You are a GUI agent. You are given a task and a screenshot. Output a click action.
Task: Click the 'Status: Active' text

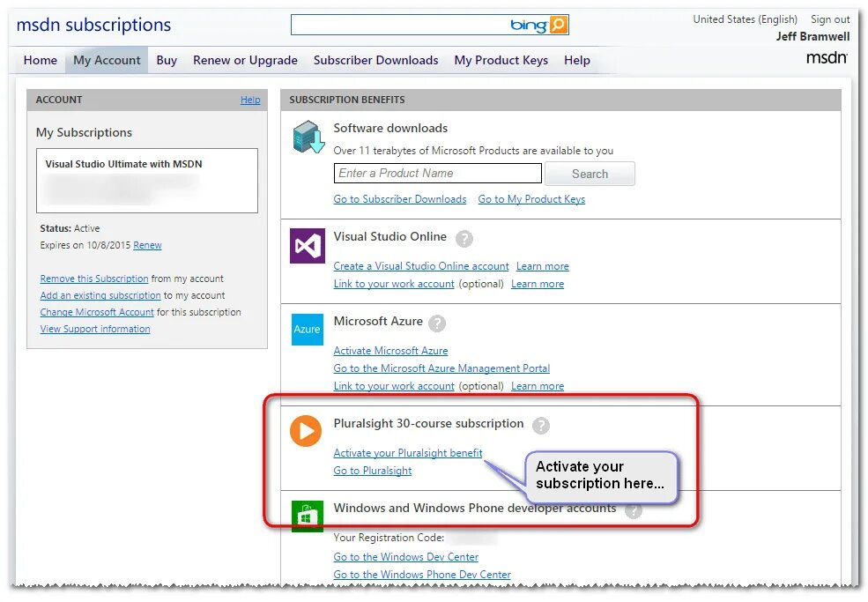tap(70, 228)
